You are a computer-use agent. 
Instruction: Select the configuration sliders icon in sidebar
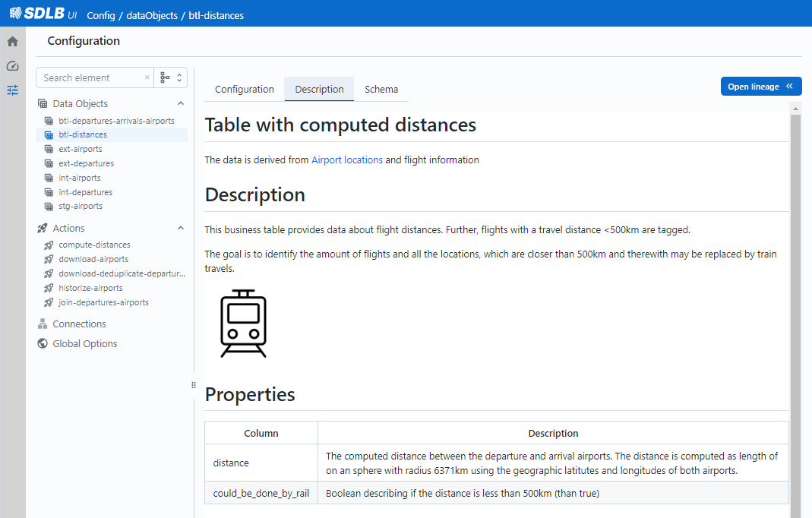pos(12,90)
